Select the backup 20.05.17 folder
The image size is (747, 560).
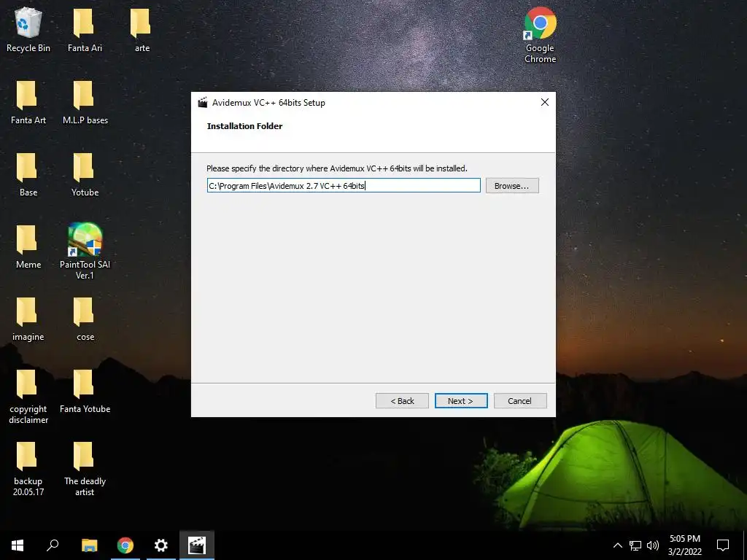[28, 469]
